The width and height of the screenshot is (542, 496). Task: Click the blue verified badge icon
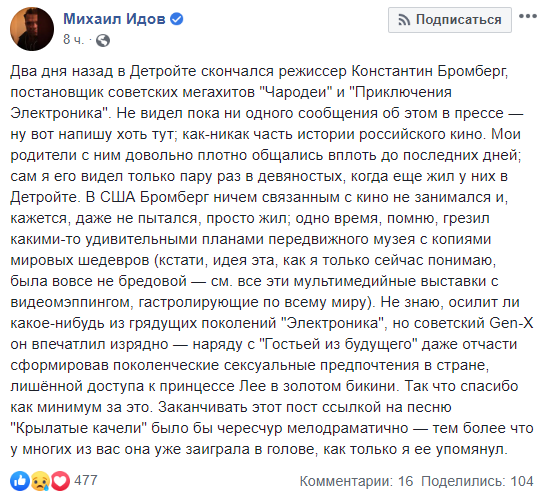pyautogui.click(x=177, y=19)
